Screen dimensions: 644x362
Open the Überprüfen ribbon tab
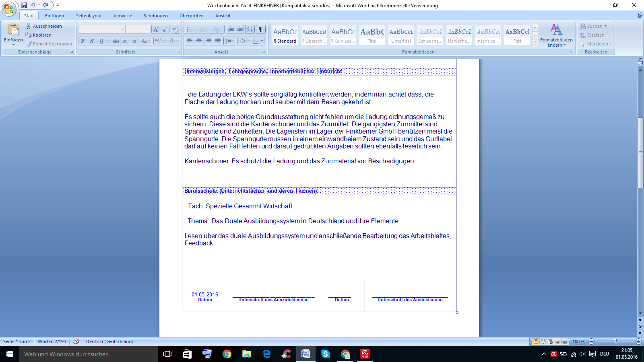pyautogui.click(x=192, y=16)
